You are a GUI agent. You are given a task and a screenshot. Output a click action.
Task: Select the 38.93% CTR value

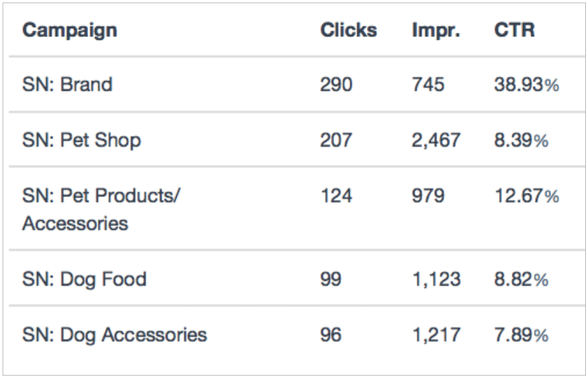tap(526, 85)
